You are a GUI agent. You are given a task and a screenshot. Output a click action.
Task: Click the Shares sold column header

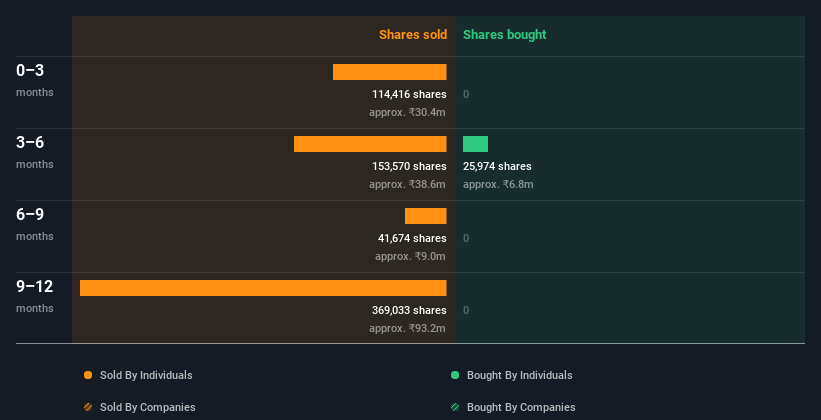click(413, 35)
